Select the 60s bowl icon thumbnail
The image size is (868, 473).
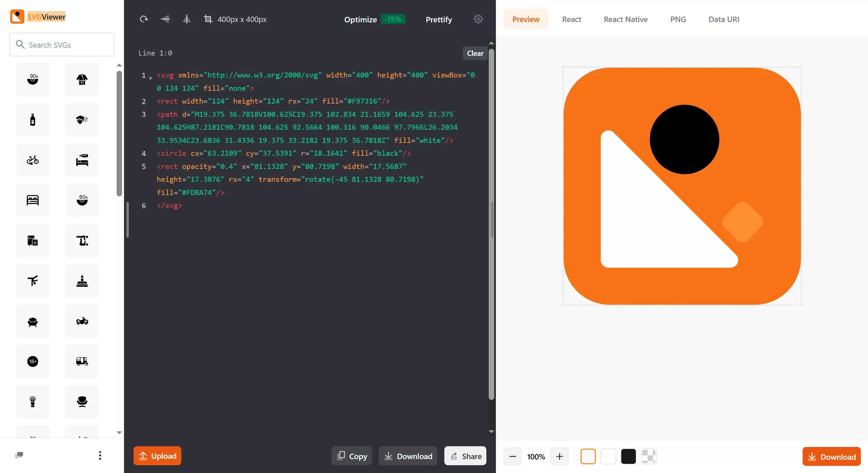pos(82,200)
